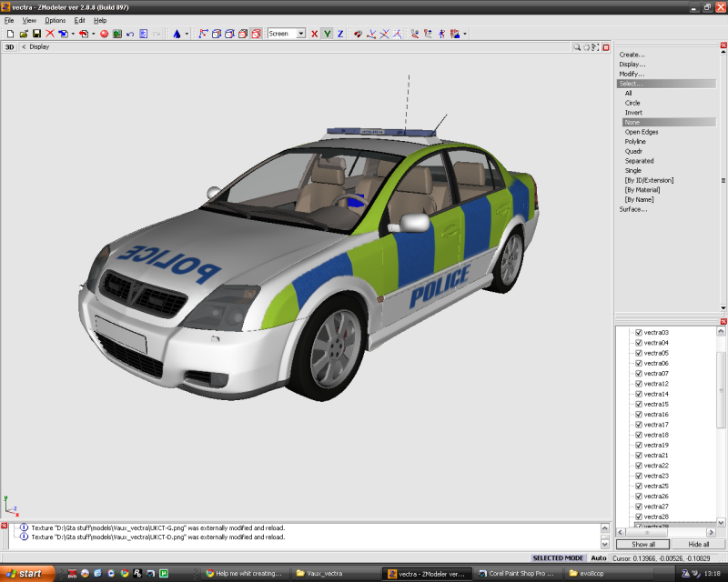Toggle the Z axis lock
The width and height of the screenshot is (728, 582).
click(340, 34)
